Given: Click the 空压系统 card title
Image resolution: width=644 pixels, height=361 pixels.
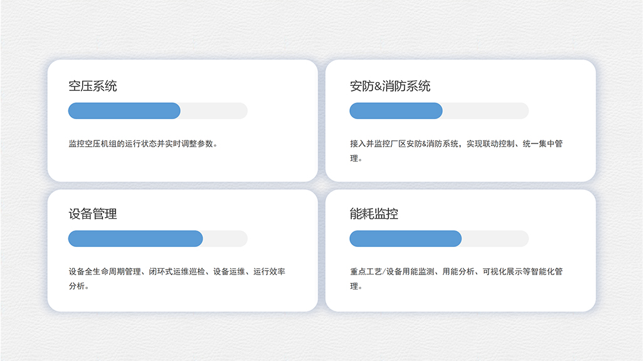Looking at the screenshot, I should tap(93, 86).
